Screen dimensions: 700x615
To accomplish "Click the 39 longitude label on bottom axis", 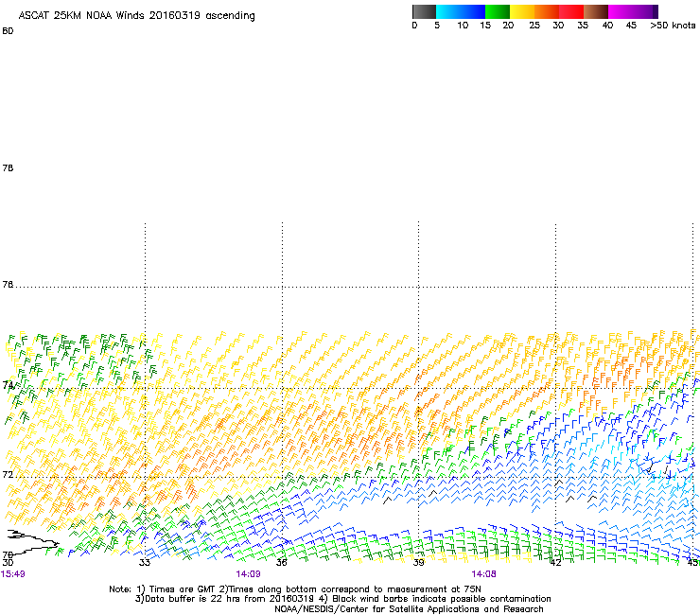I will pos(418,562).
